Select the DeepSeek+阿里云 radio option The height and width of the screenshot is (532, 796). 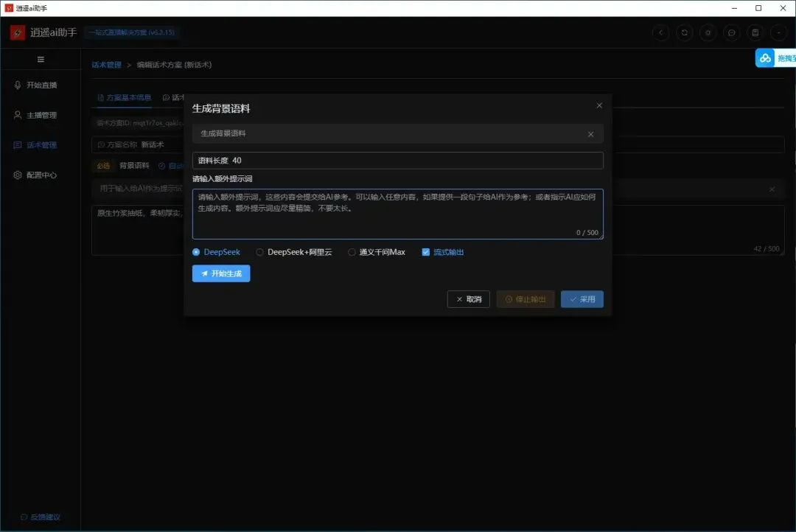(294, 252)
